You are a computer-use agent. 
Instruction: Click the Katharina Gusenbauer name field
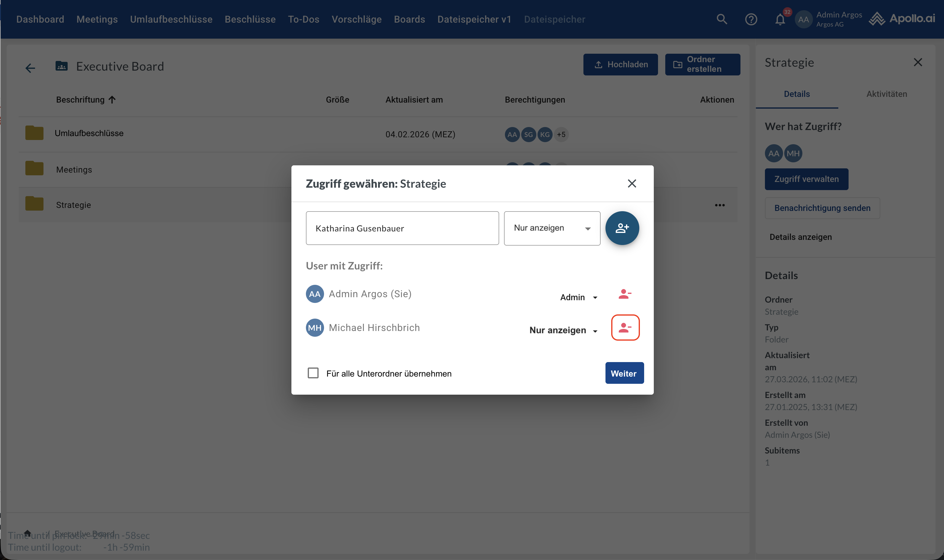click(402, 228)
